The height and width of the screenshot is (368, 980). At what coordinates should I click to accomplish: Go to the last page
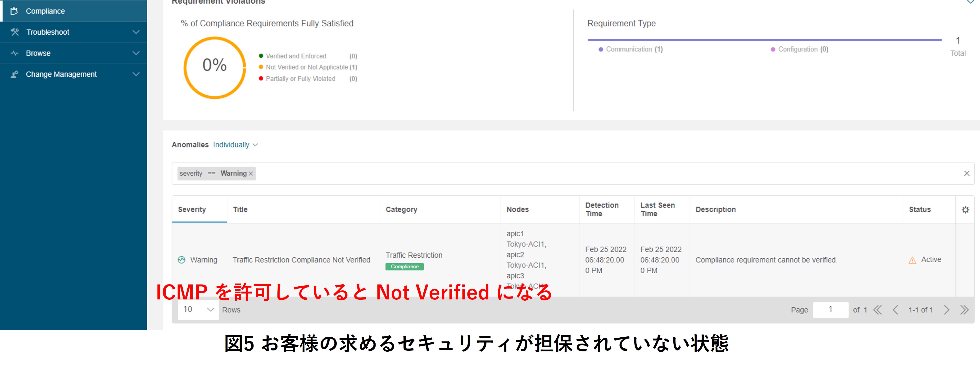click(964, 310)
